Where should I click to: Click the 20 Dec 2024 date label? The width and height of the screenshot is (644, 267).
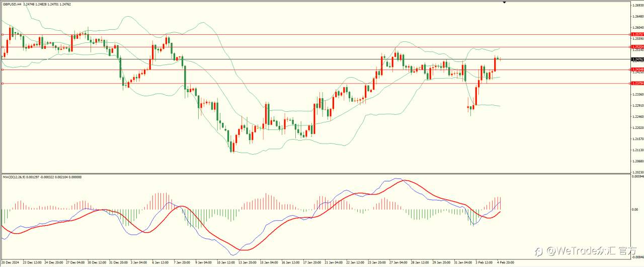10,262
